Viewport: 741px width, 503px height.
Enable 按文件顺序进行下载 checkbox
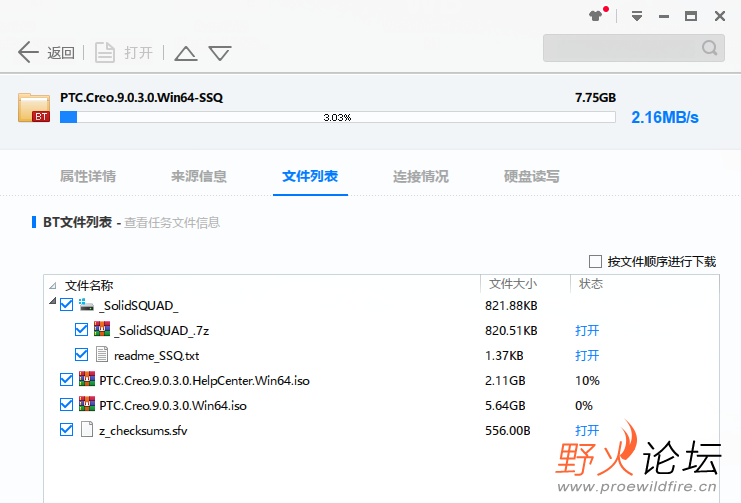tap(595, 261)
